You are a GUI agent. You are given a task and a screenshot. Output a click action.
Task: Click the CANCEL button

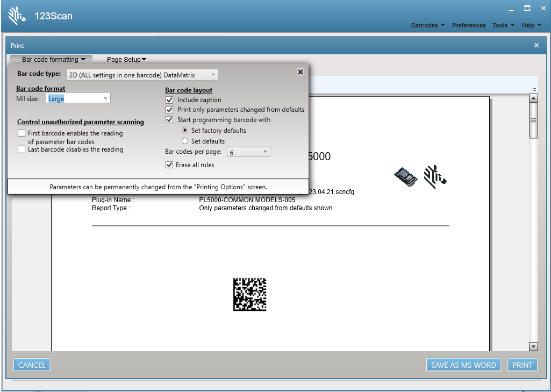click(x=32, y=365)
